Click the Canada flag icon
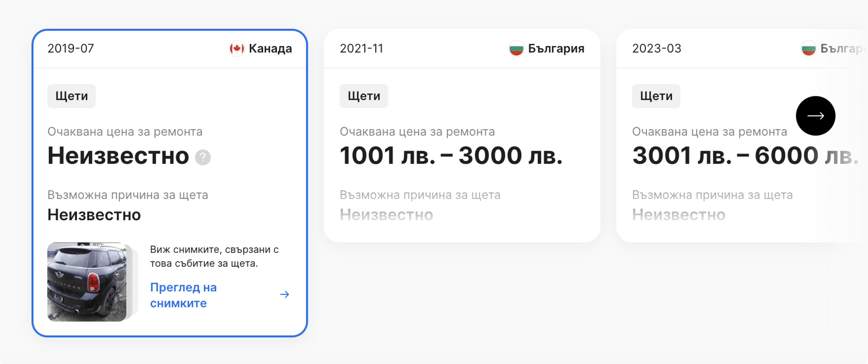The height and width of the screenshot is (364, 868). pos(237,48)
